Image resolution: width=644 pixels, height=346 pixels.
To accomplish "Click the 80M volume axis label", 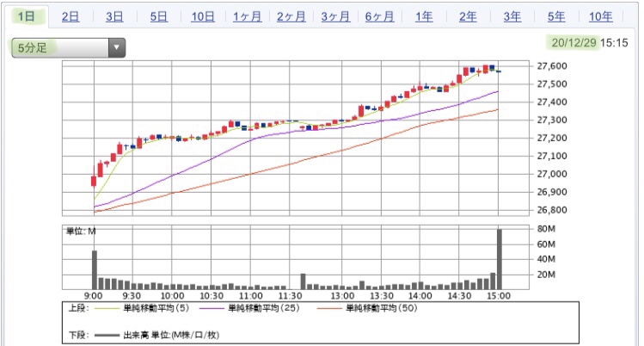I will pyautogui.click(x=546, y=229).
